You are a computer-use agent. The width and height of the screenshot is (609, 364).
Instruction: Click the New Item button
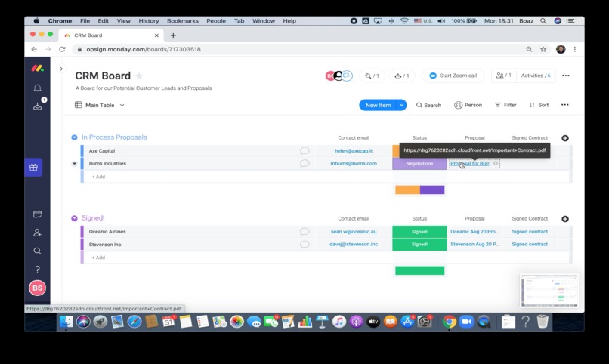pos(378,105)
